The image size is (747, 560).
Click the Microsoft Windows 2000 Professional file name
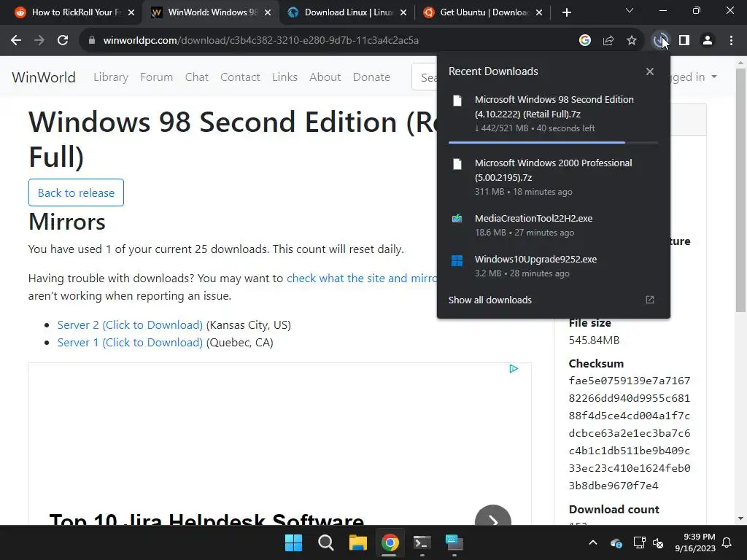553,170
